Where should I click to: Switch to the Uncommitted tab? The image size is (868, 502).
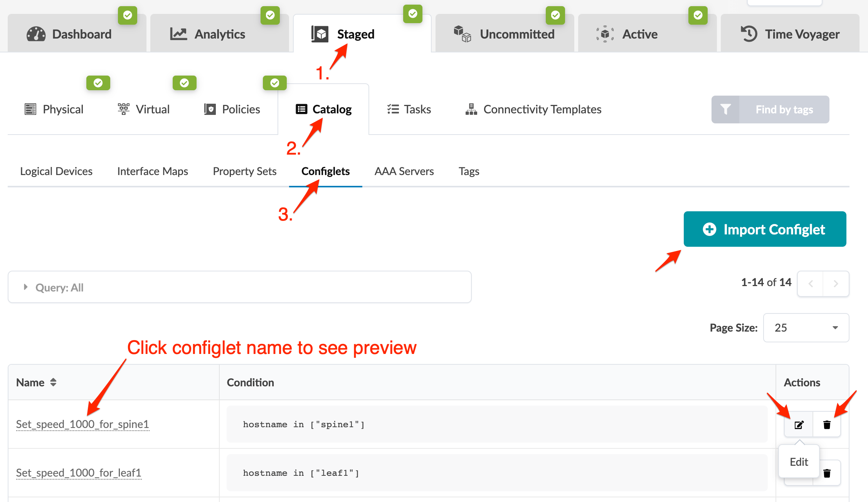tap(505, 34)
